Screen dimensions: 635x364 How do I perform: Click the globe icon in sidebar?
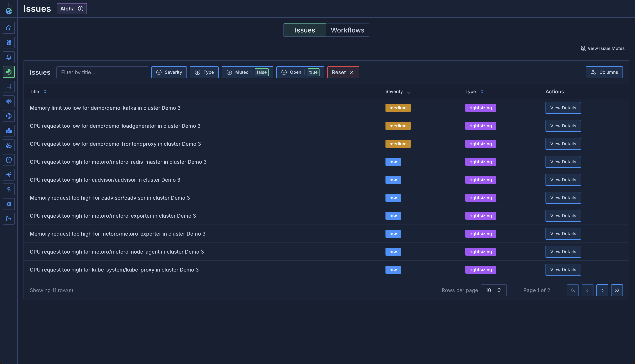pos(9,116)
